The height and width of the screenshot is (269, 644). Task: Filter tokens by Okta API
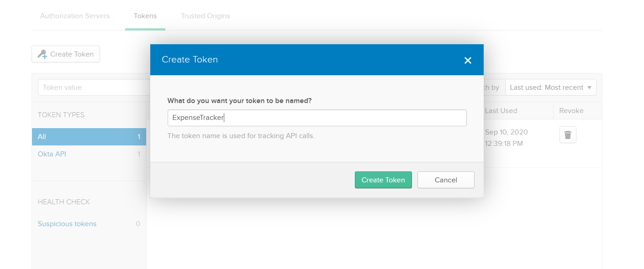pyautogui.click(x=52, y=154)
